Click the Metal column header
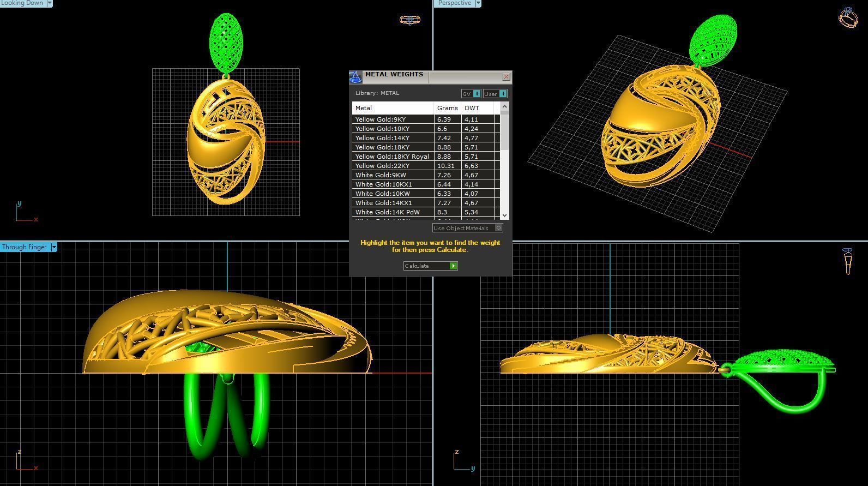 tap(393, 108)
